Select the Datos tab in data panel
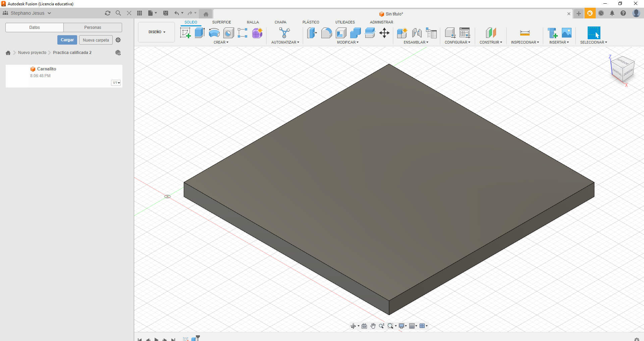The width and height of the screenshot is (644, 341). coord(35,27)
